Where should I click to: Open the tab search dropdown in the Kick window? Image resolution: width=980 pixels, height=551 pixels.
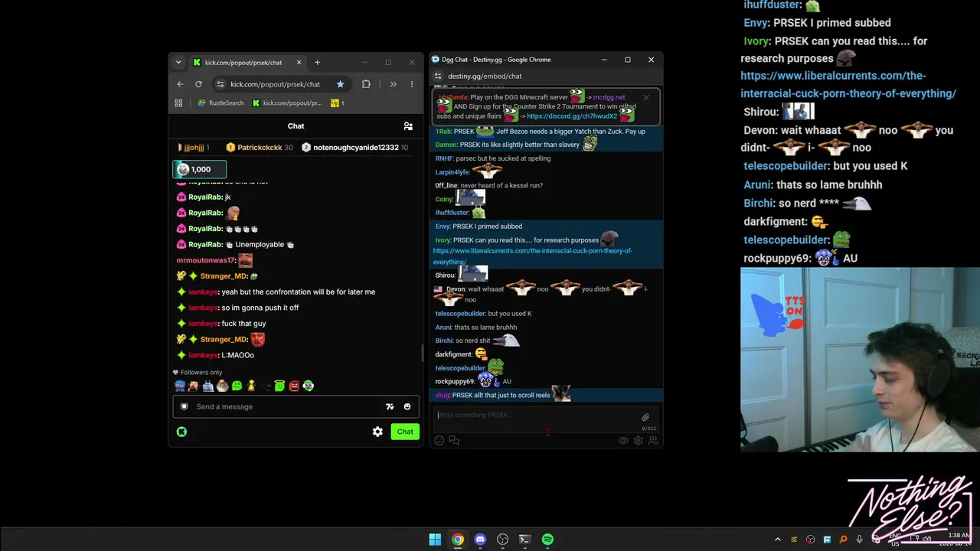coord(178,62)
